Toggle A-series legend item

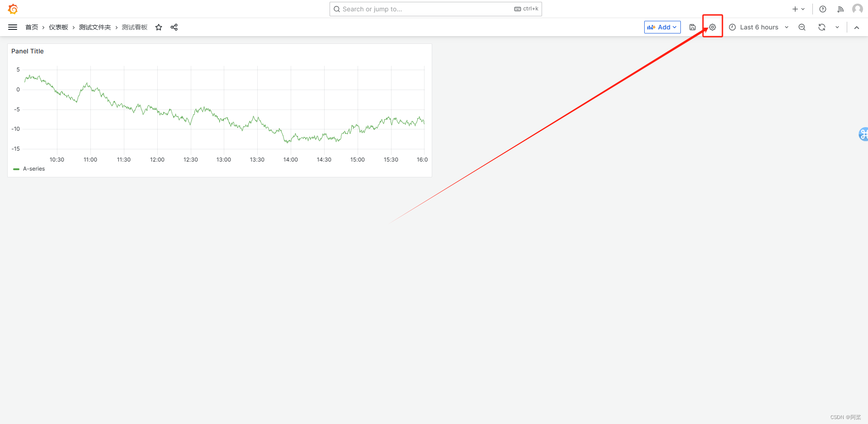coord(34,169)
